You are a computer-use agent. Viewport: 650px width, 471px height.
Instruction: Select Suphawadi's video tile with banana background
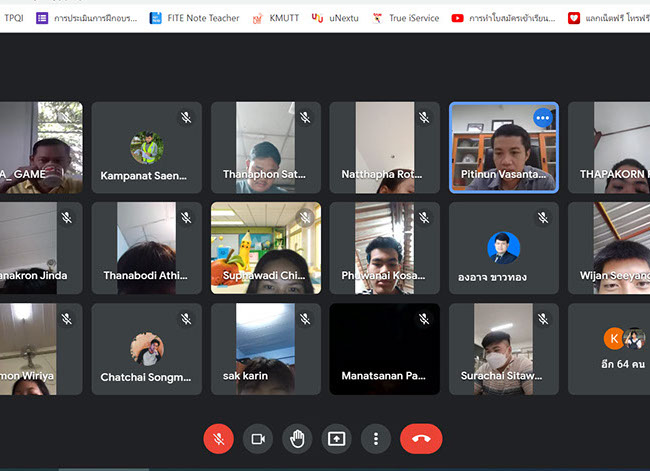coord(266,248)
